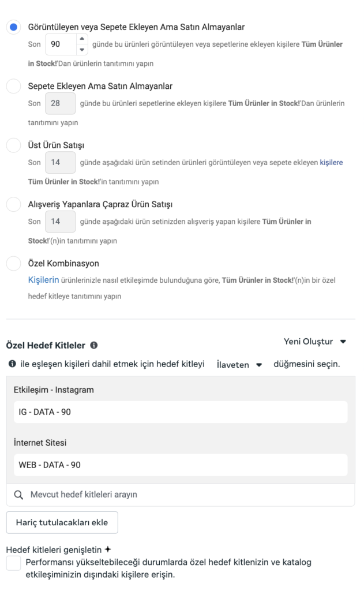364x591 pixels.
Task: Select 'Sepete Ekleyen Ama Satın Almayanlar' option
Action: [13, 86]
